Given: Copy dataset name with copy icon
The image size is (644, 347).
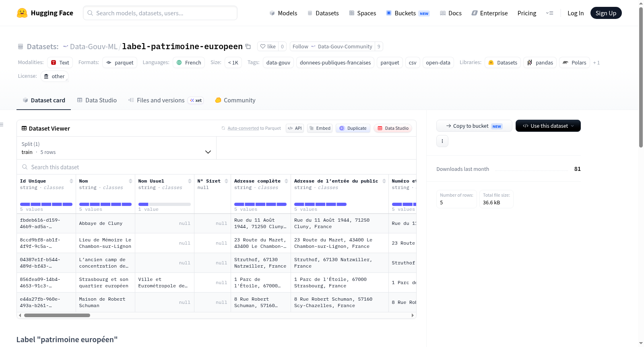Looking at the screenshot, I should pyautogui.click(x=248, y=47).
